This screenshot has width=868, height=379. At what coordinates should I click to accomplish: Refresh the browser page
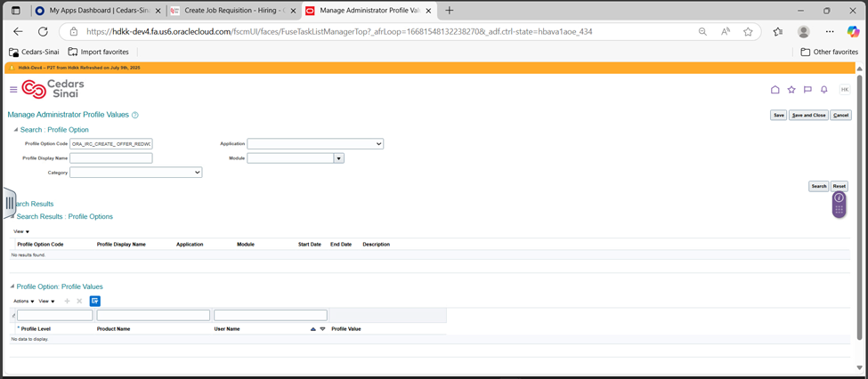[43, 31]
